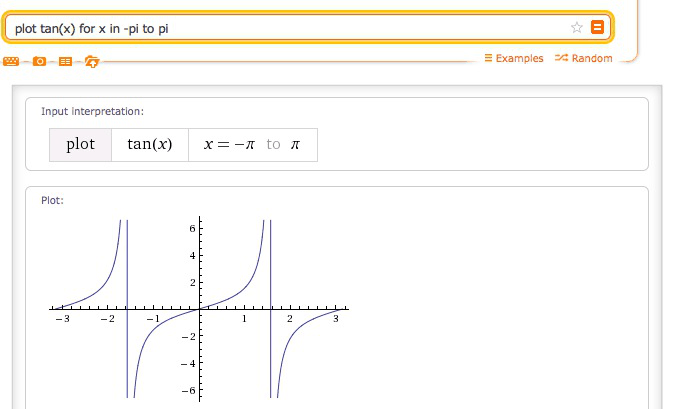This screenshot has width=673, height=409.
Task: Click the origin of the tangent plot
Action: 200,309
